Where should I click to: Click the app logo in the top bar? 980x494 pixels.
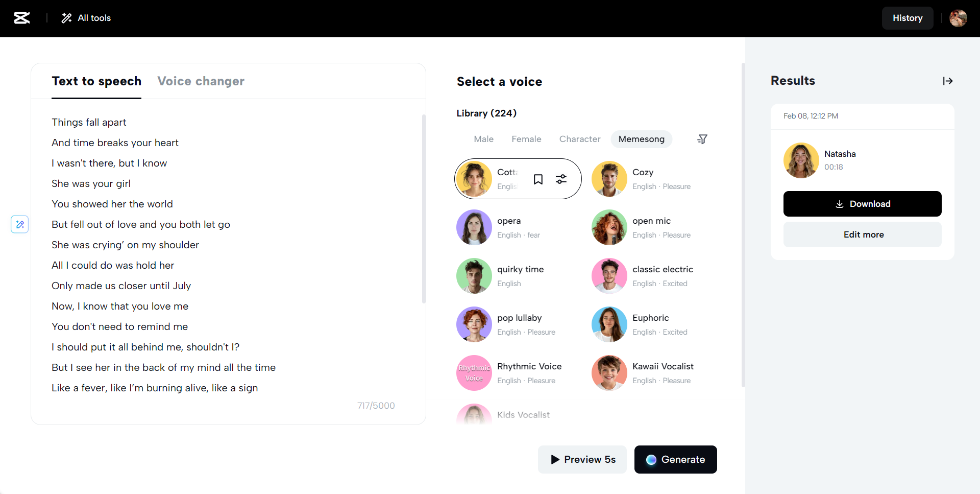coord(22,18)
